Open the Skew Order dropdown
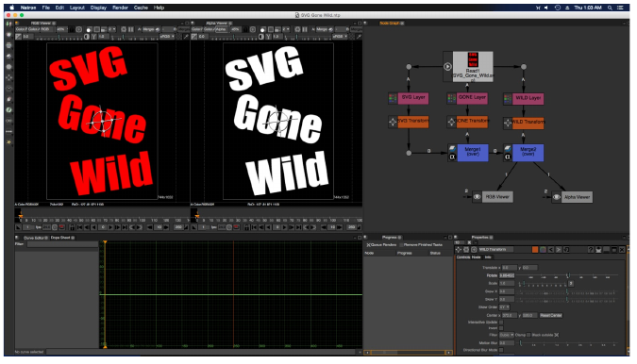The image size is (637, 364). click(504, 307)
